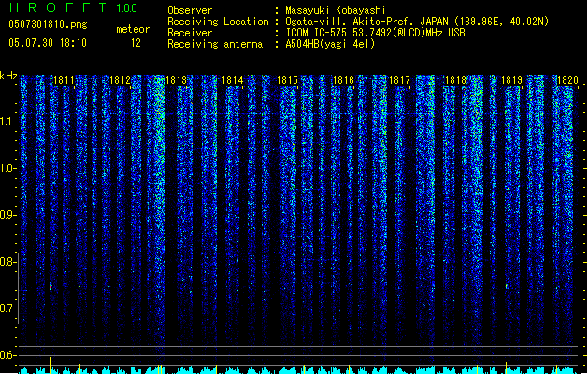Click the HROFFT program title text
Image resolution: width=588 pixels, height=374 pixels.
click(x=58, y=7)
